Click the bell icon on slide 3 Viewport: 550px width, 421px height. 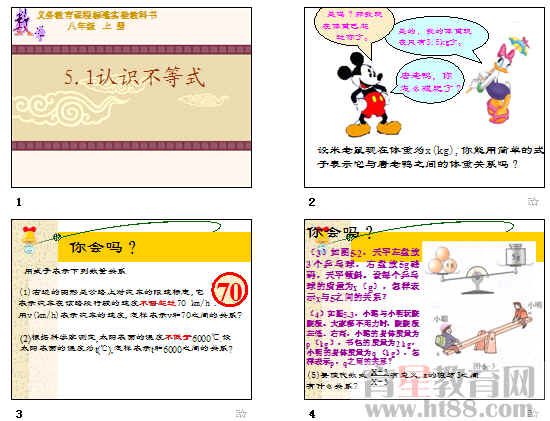pos(29,235)
